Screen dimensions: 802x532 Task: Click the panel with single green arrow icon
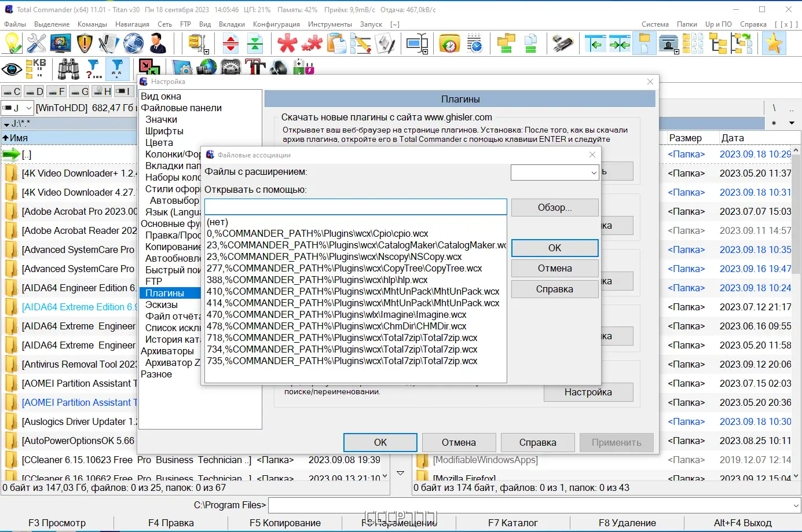click(595, 43)
